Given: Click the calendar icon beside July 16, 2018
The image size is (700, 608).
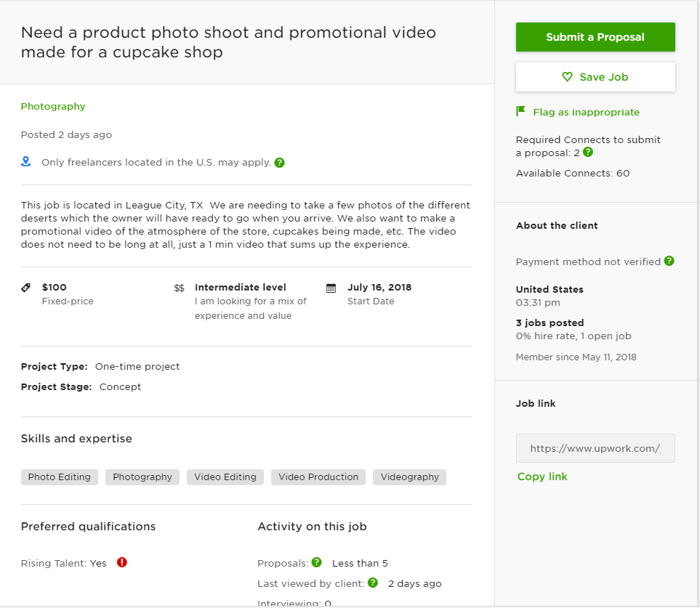Looking at the screenshot, I should [x=331, y=288].
